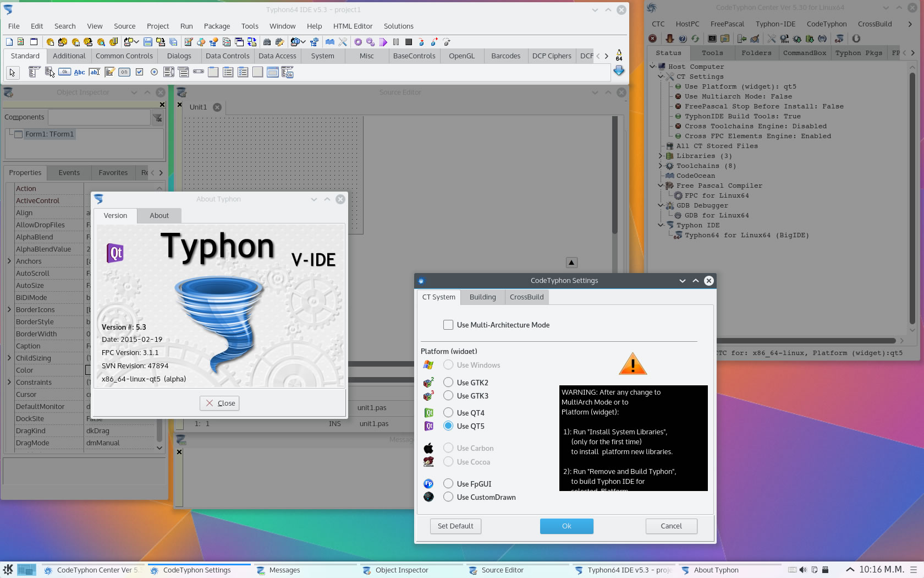
Task: Click the Typhon64 tornado icon in CodeTyphon Center
Action: tap(839, 39)
